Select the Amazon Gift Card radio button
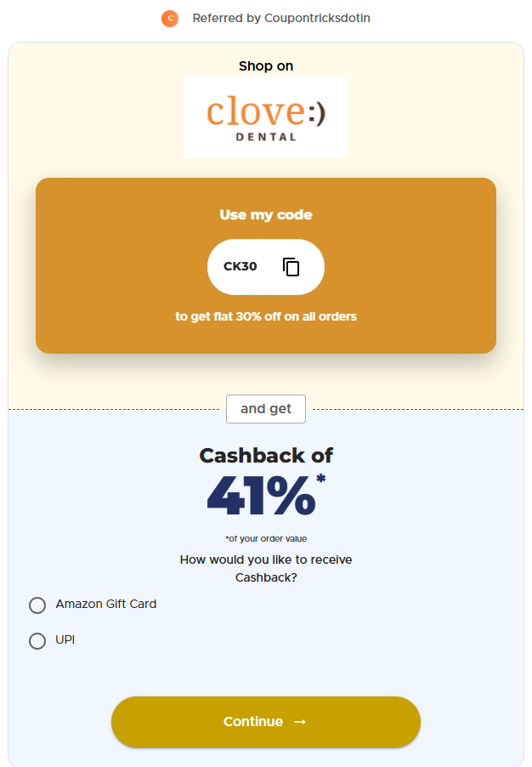The image size is (532, 767). click(x=37, y=605)
